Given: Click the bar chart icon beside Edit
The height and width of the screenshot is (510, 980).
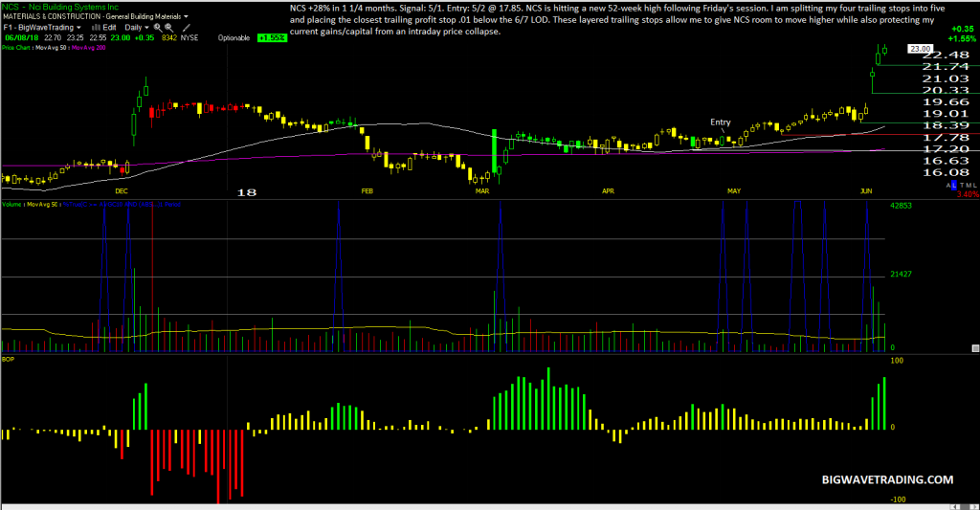Looking at the screenshot, I should 96,28.
